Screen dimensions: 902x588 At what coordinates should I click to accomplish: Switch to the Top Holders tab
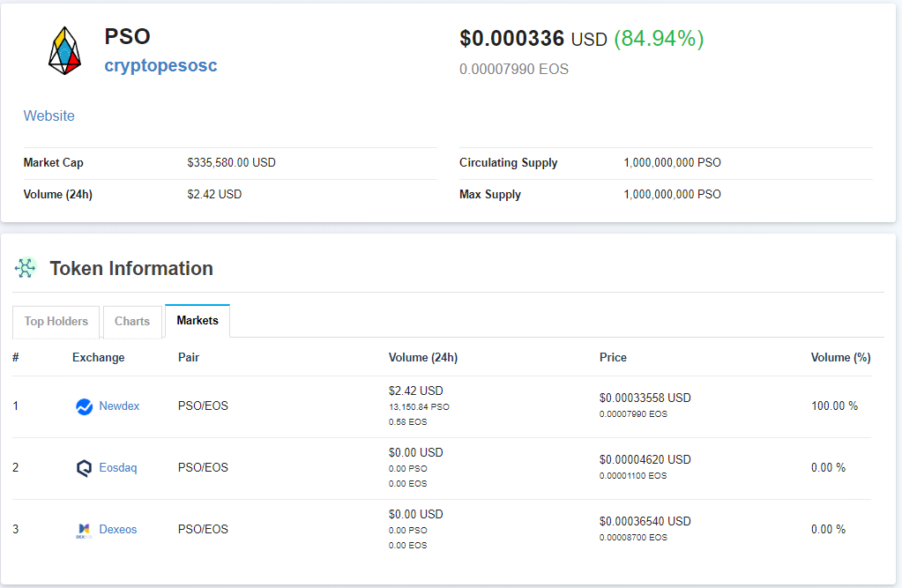56,322
